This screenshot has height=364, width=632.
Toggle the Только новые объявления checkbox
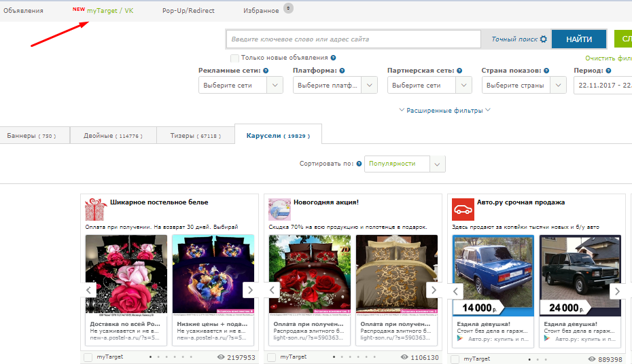[x=234, y=58]
